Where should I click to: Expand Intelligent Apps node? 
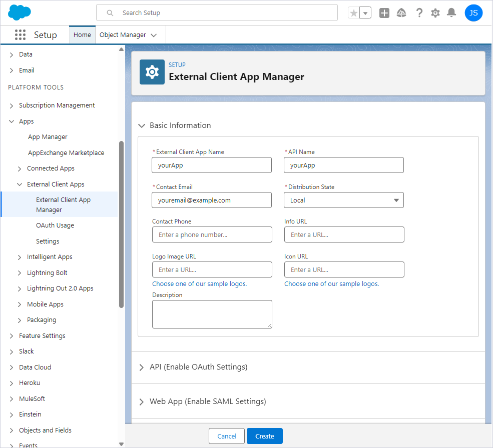pos(20,257)
